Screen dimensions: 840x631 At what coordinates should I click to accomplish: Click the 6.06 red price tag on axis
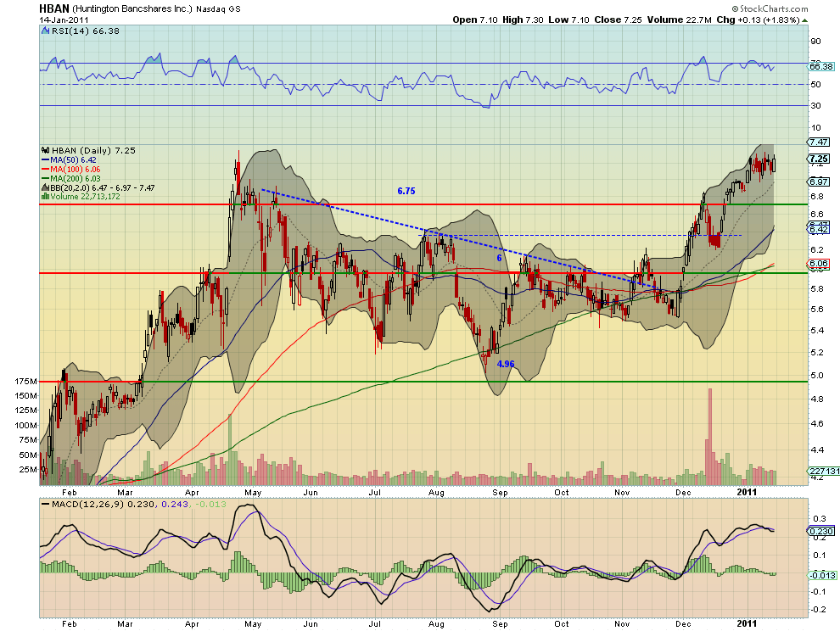[819, 264]
